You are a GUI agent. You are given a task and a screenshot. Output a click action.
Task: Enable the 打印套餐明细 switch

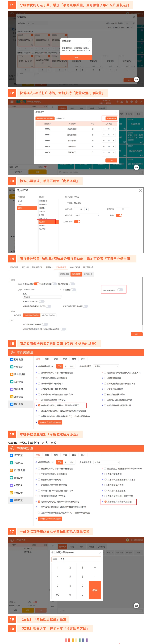[54, 284]
